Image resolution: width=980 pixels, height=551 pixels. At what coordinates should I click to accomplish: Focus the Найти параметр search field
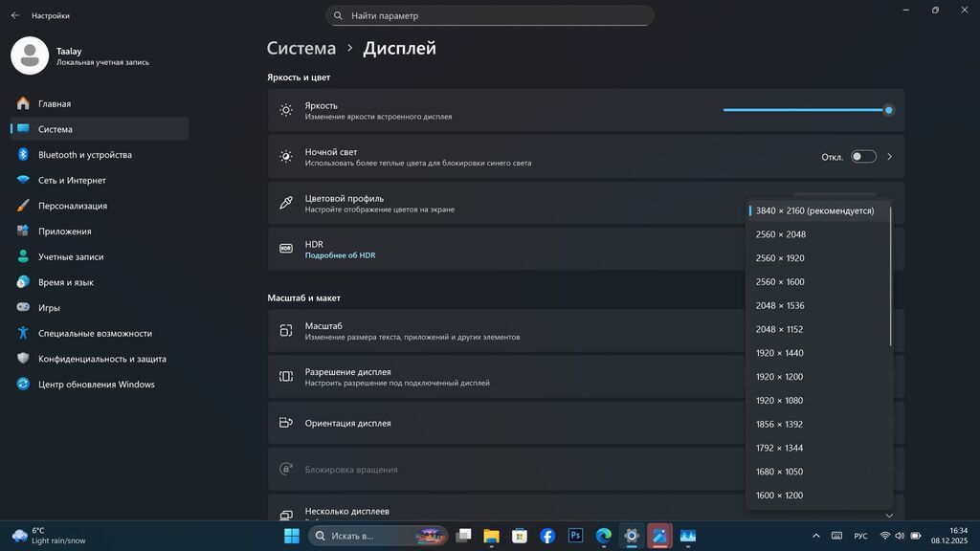point(489,15)
